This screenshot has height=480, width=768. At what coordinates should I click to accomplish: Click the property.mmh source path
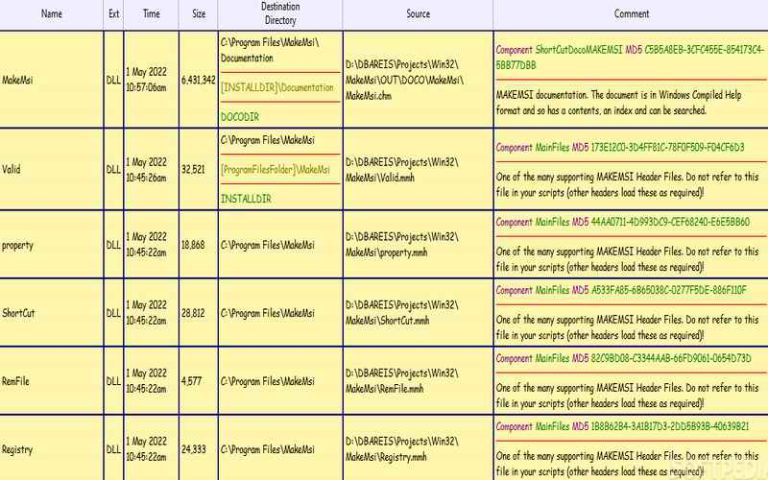point(402,245)
